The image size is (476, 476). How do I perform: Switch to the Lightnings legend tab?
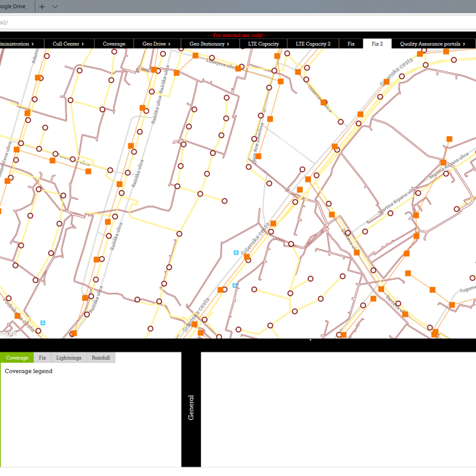(69, 358)
